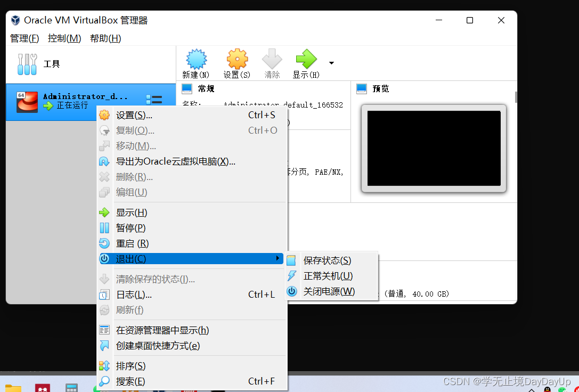Click the 创建桌面快捷方式(e) icon
579x392 pixels.
(x=104, y=346)
